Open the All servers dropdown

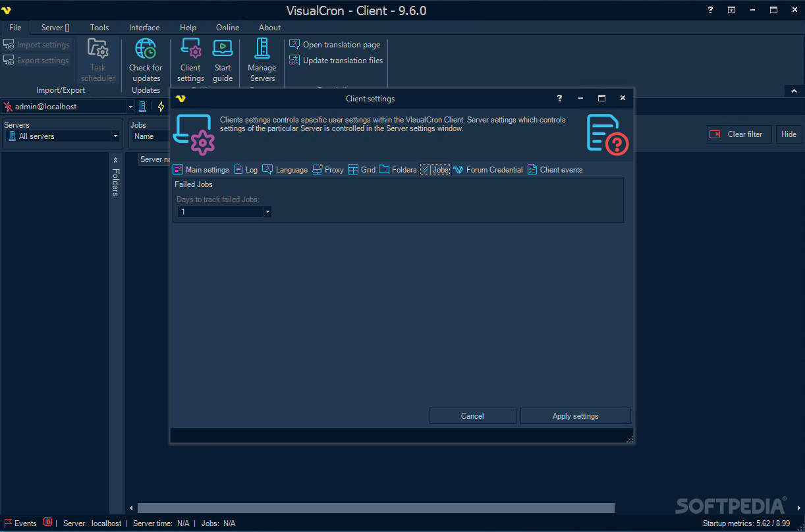pos(115,136)
